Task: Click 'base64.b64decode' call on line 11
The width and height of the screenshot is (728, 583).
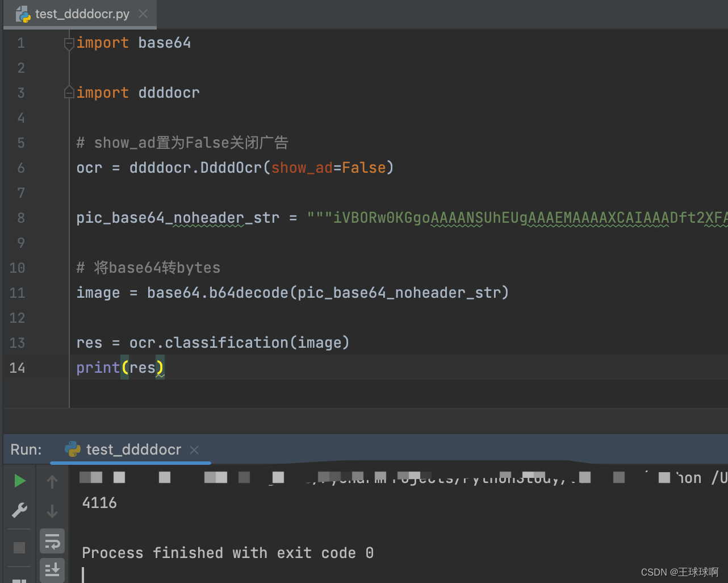Action: click(217, 293)
